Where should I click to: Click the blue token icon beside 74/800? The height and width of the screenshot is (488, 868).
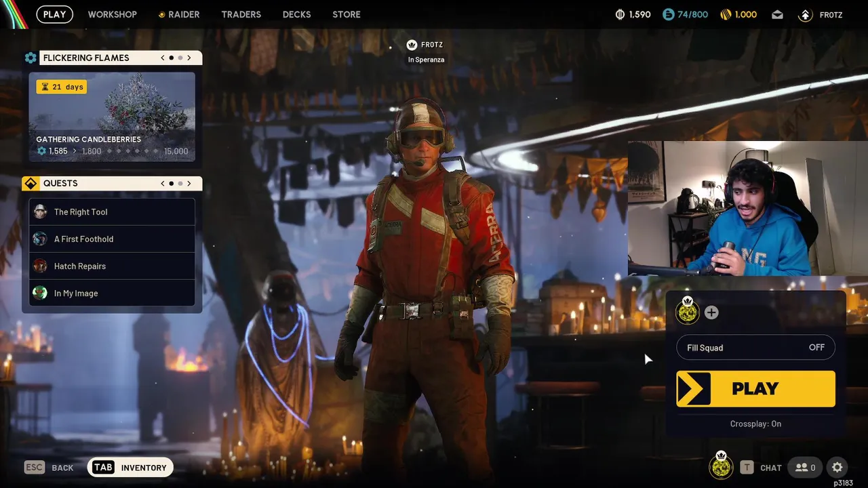pyautogui.click(x=669, y=14)
